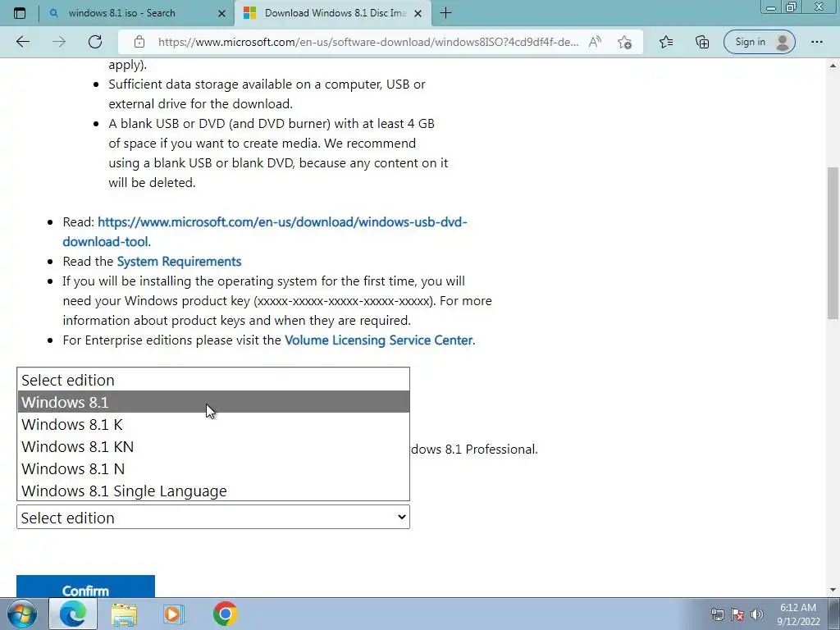Open the Windows Start button
The width and height of the screenshot is (840, 630).
[x=22, y=614]
